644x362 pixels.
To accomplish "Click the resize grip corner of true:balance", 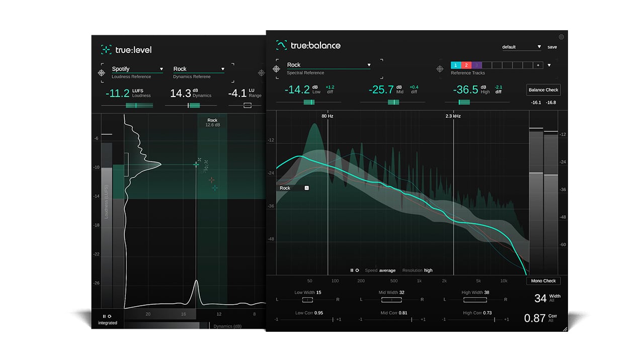I will tap(565, 329).
